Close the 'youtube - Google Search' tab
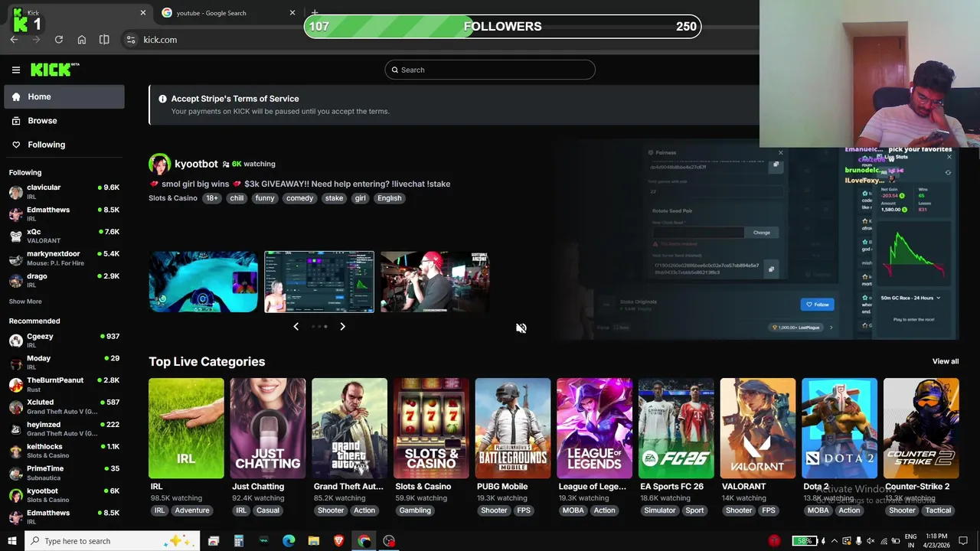The height and width of the screenshot is (551, 980). (x=292, y=13)
